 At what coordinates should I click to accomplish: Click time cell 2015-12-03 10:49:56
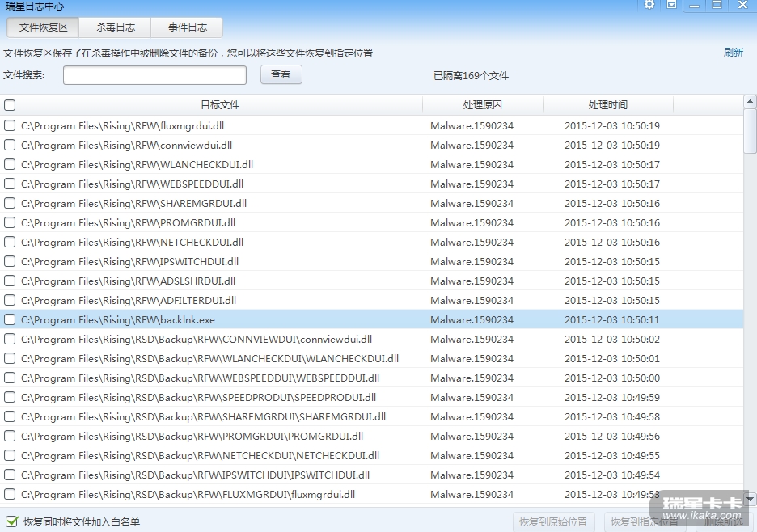pos(612,436)
